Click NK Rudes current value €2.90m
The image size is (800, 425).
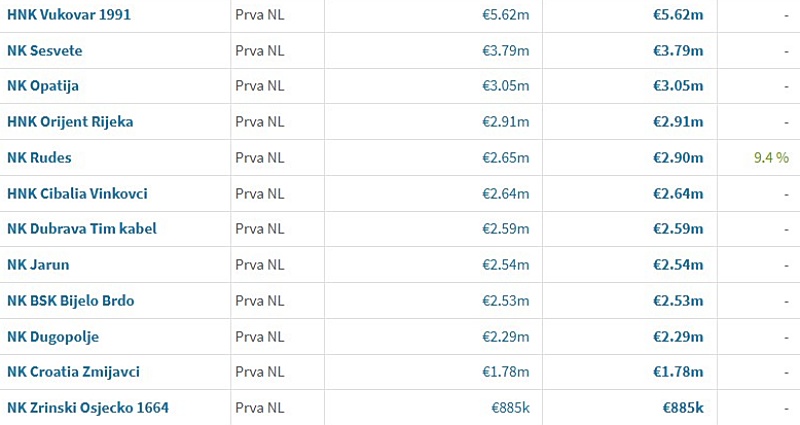pos(678,158)
